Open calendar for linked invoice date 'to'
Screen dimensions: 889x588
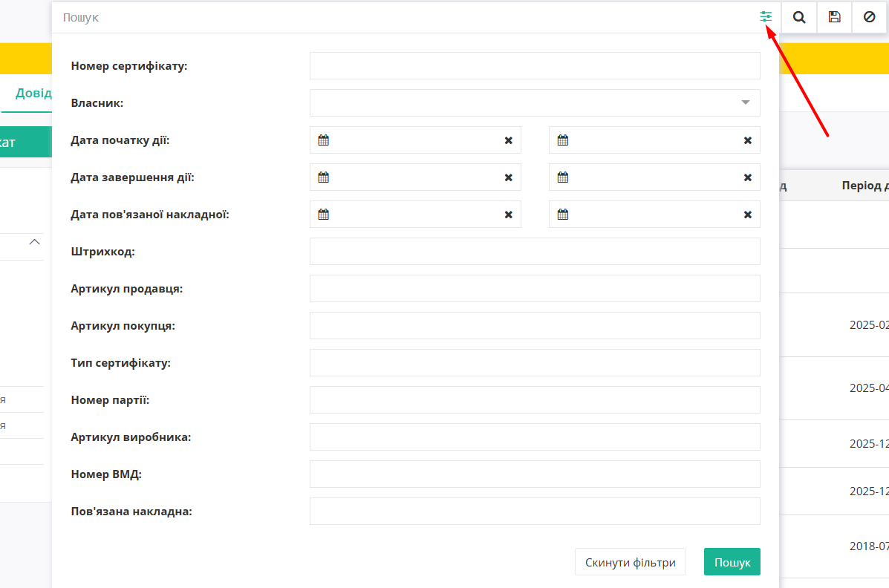(562, 215)
